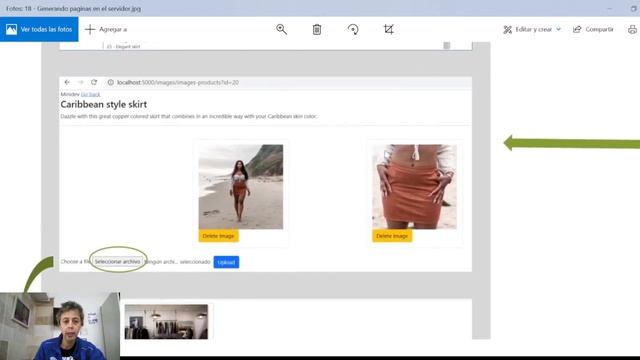The height and width of the screenshot is (360, 640).
Task: Open Ver todas las fotos
Action: [39, 29]
